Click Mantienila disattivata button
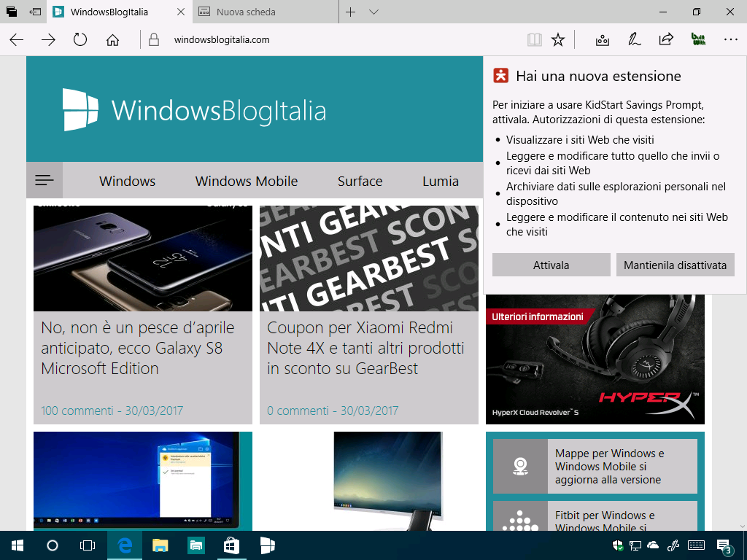Screen dimensions: 747x560 coord(675,265)
